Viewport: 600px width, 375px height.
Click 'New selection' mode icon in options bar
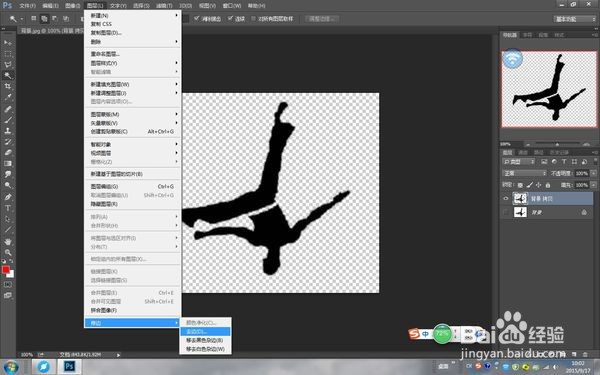pyautogui.click(x=34, y=18)
